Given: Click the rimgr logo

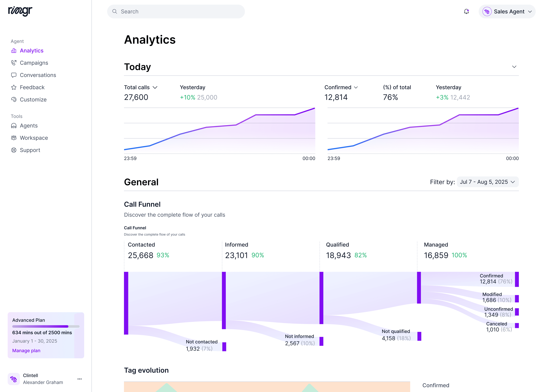Looking at the screenshot, I should [20, 11].
